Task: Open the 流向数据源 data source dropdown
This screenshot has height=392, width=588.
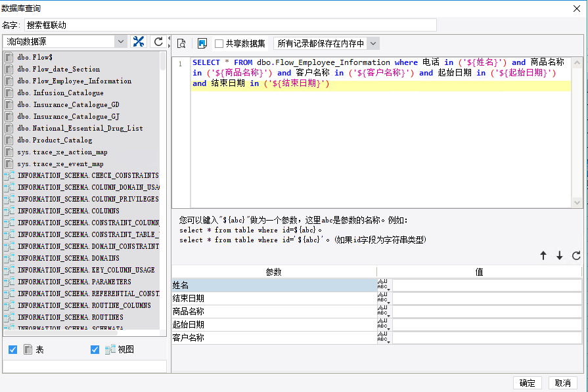Action: pos(121,41)
